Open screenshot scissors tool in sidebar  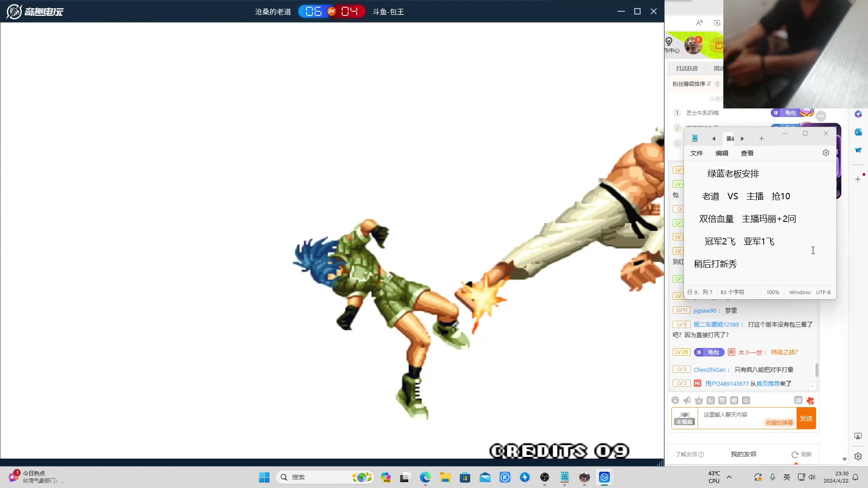(858, 436)
